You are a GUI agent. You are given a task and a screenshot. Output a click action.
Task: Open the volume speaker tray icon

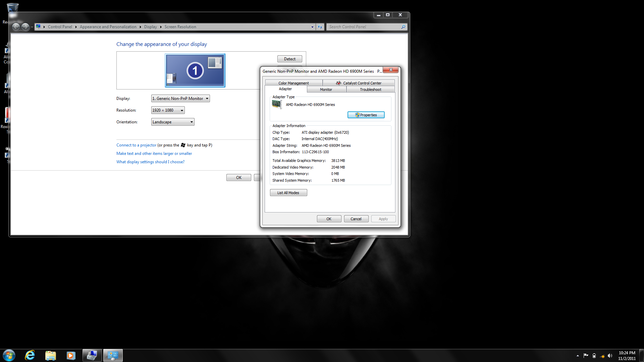pos(610,356)
